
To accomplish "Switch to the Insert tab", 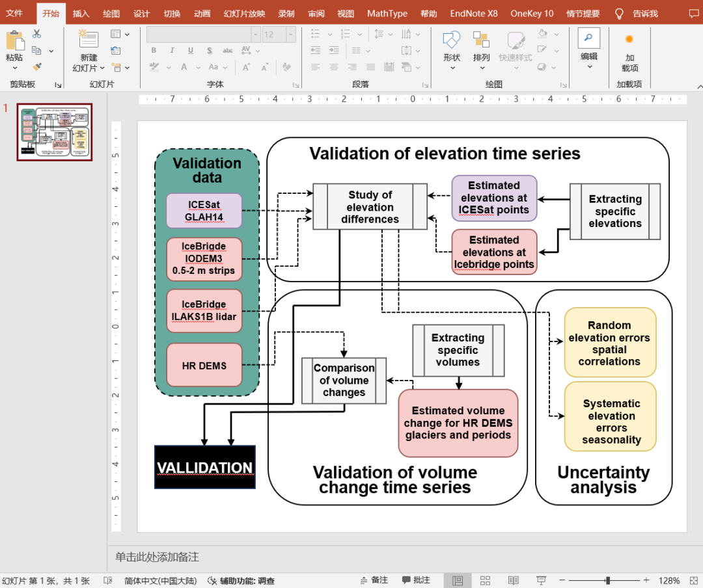I will pos(81,14).
